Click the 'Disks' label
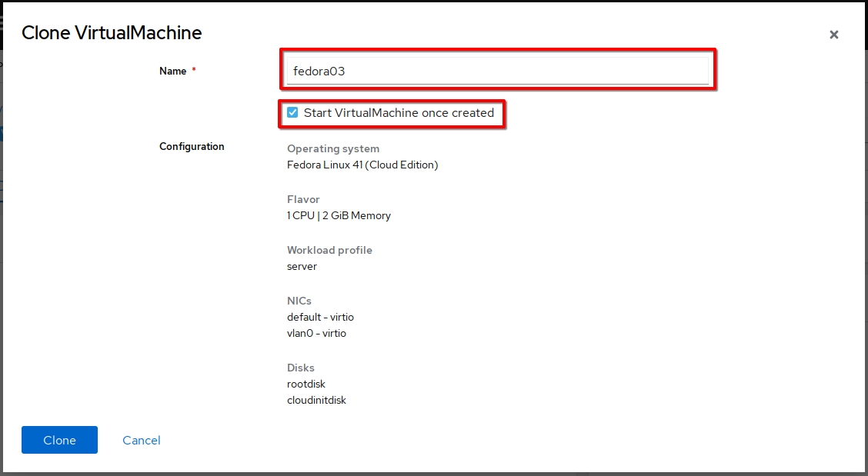Viewport: 868px width, 476px height. point(301,368)
